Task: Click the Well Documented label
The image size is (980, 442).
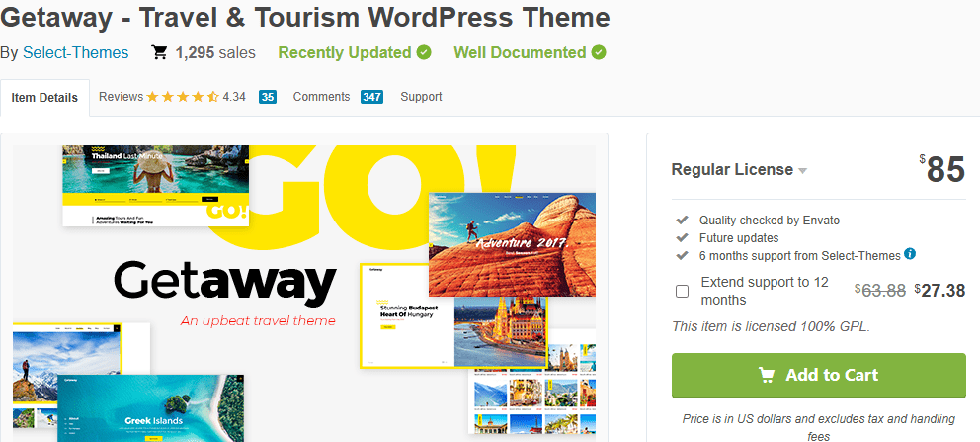Action: [x=520, y=53]
